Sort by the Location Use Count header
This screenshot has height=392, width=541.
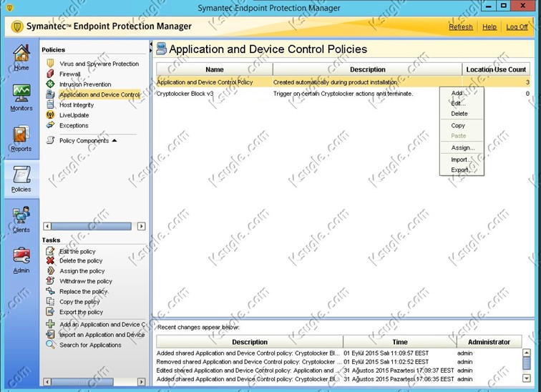coord(496,69)
